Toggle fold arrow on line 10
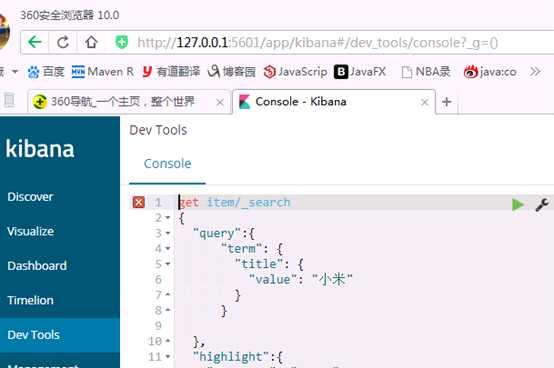554x368 pixels. click(168, 341)
